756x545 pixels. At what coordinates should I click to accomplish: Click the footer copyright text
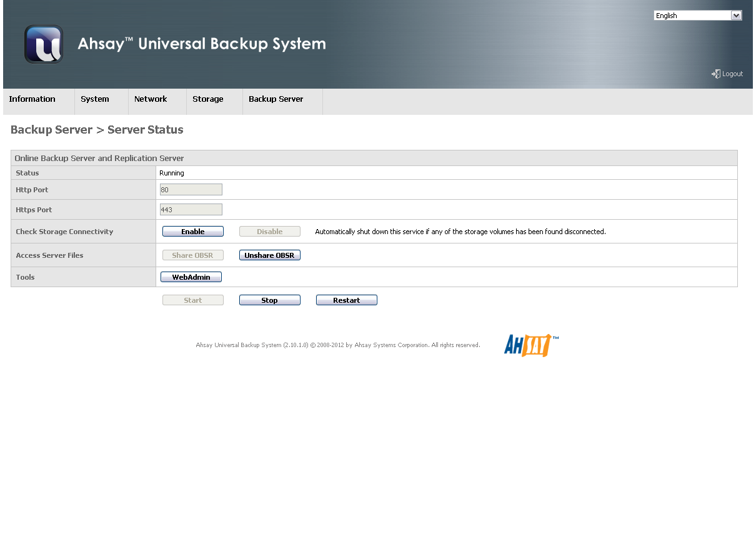tap(338, 345)
